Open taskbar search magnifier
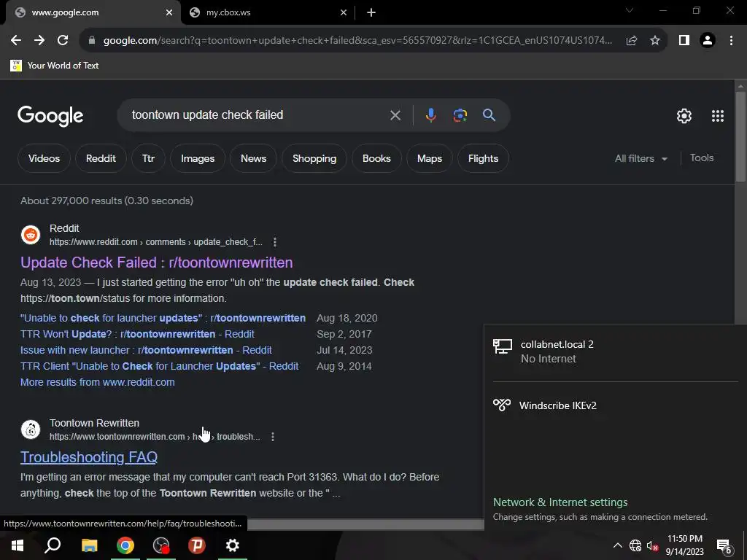747x560 pixels. point(53,545)
